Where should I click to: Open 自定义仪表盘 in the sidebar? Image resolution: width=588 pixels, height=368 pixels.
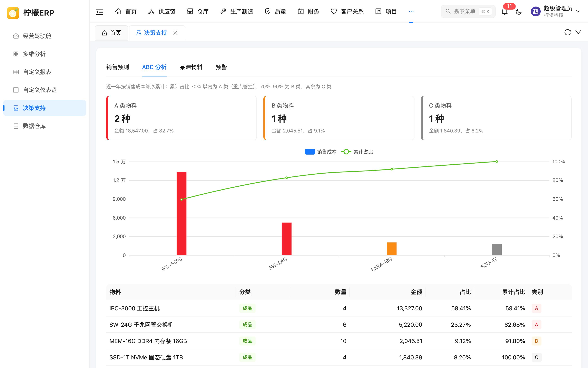[x=45, y=90]
